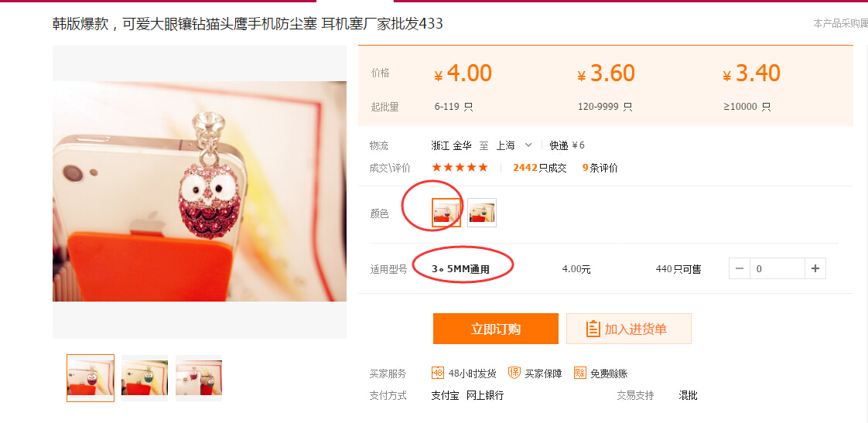Select the third product thumbnail
The width and height of the screenshot is (868, 423).
coord(199,378)
